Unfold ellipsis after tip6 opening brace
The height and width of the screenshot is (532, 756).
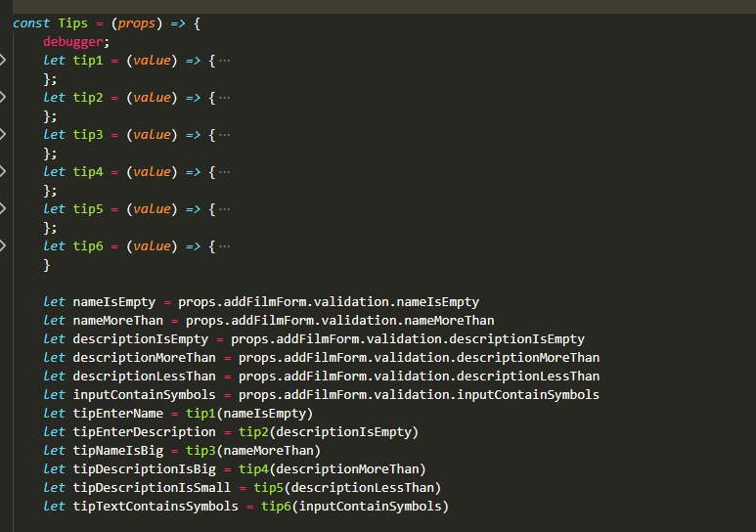(x=224, y=246)
